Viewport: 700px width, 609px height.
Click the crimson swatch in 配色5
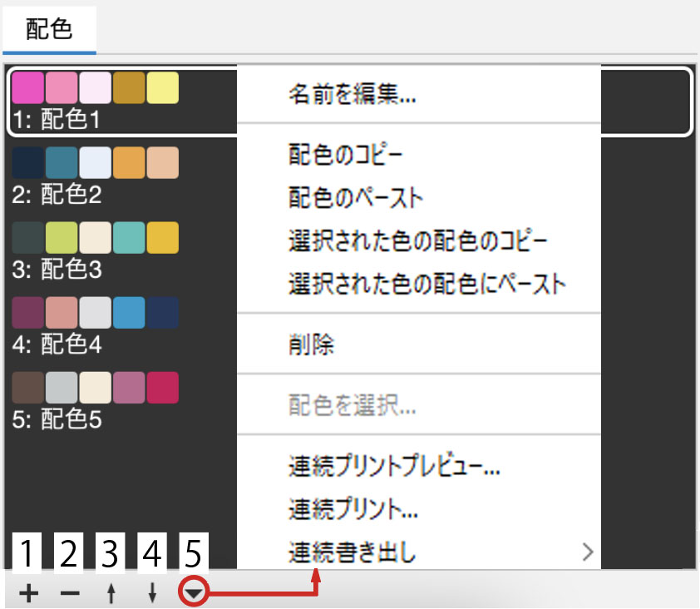(163, 387)
